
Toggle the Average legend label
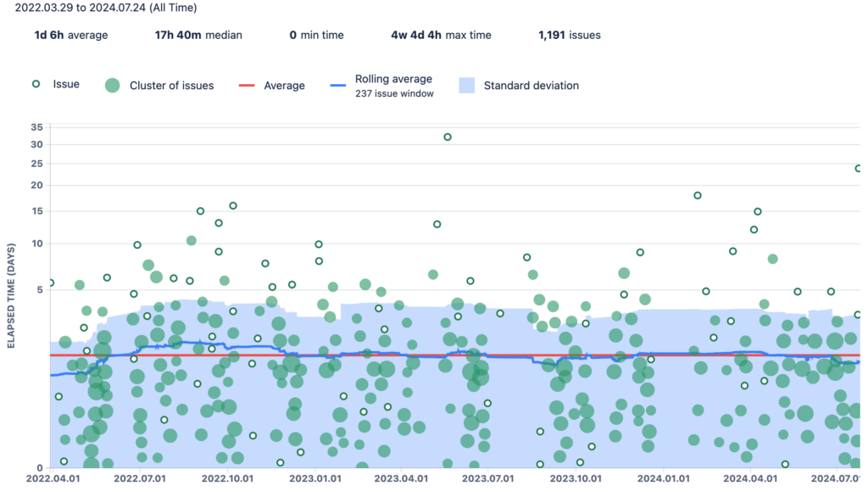coord(284,85)
